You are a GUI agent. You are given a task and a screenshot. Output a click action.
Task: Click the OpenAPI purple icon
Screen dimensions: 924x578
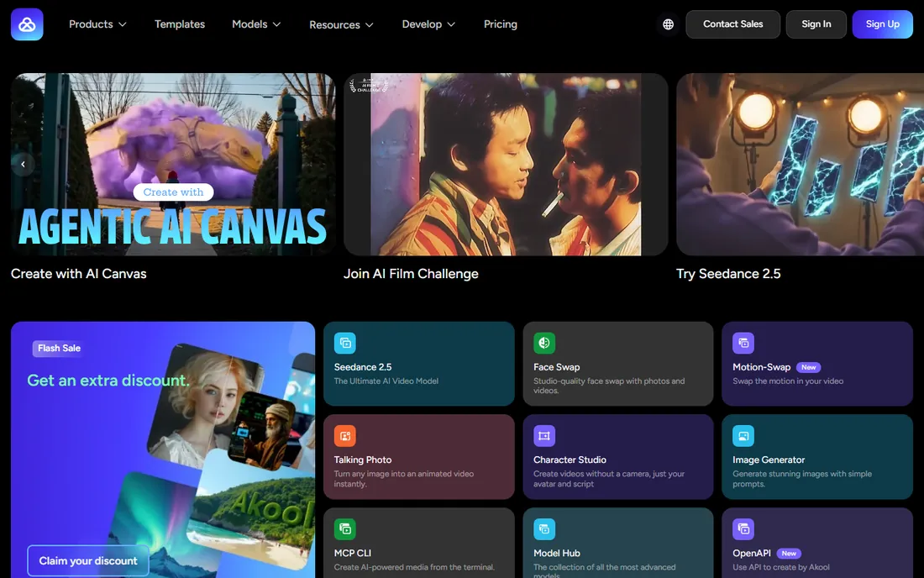pos(743,529)
